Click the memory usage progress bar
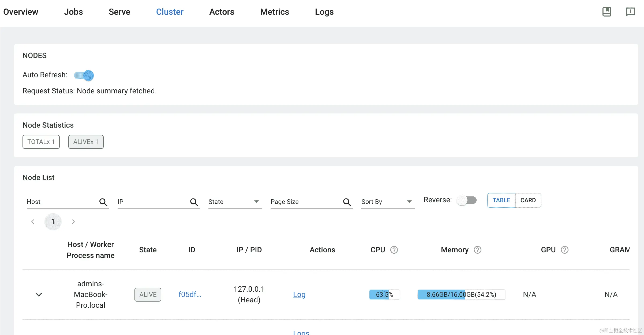Viewport: 644px width, 335px height. 461,294
